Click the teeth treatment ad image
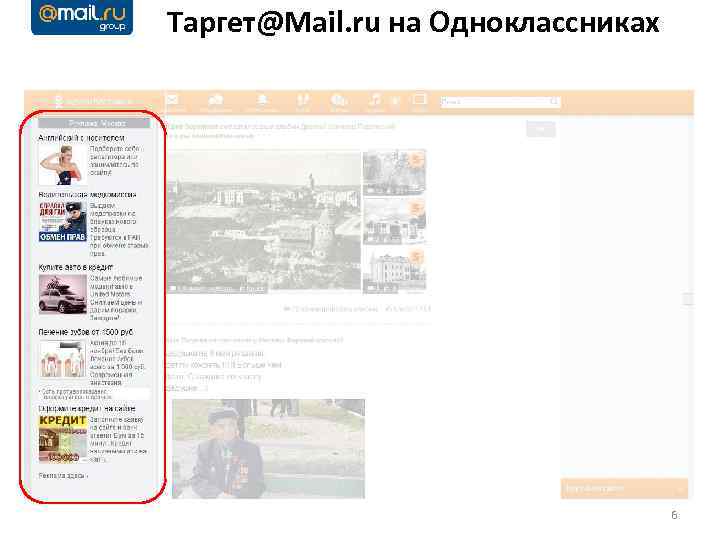 tap(62, 360)
